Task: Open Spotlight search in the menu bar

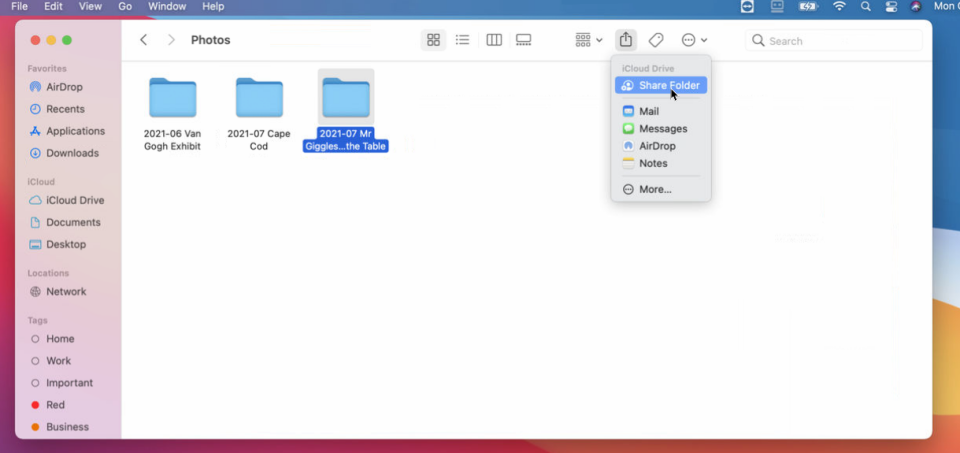Action: point(865,7)
